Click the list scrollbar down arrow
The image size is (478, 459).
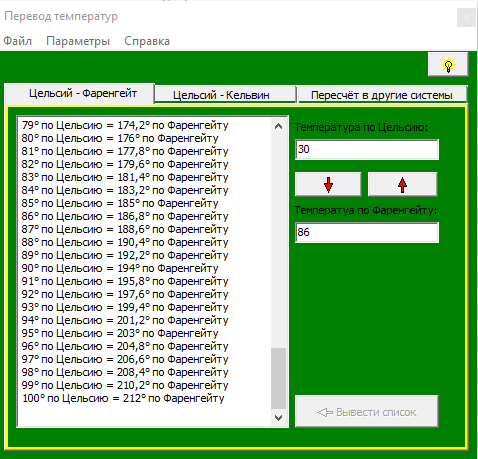279,418
